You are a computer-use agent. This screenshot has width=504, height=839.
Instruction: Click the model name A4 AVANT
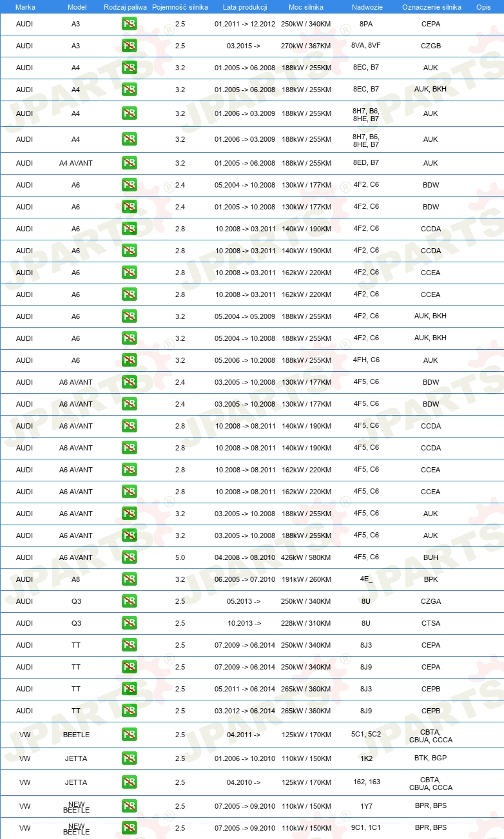point(76,163)
